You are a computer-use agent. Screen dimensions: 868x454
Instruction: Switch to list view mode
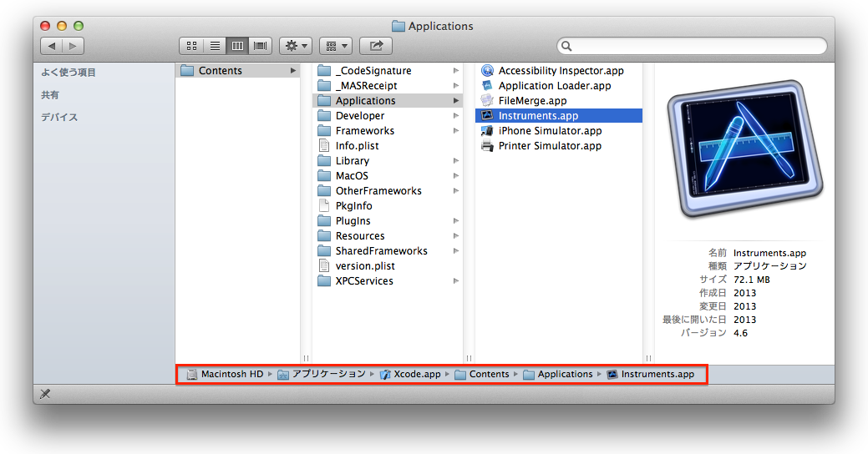point(215,46)
